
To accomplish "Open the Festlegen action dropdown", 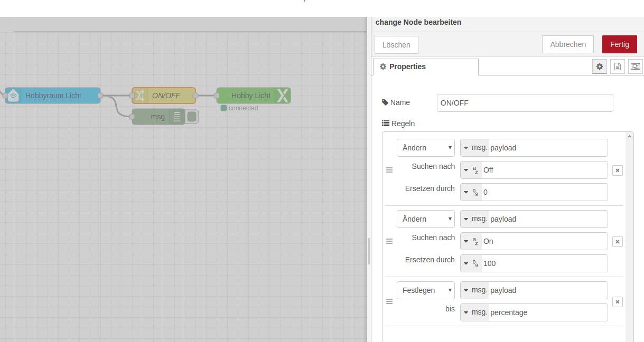I will (425, 290).
